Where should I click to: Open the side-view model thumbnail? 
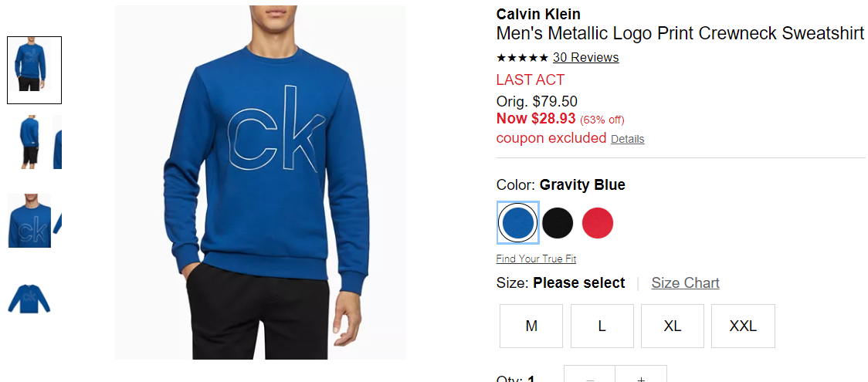click(30, 142)
